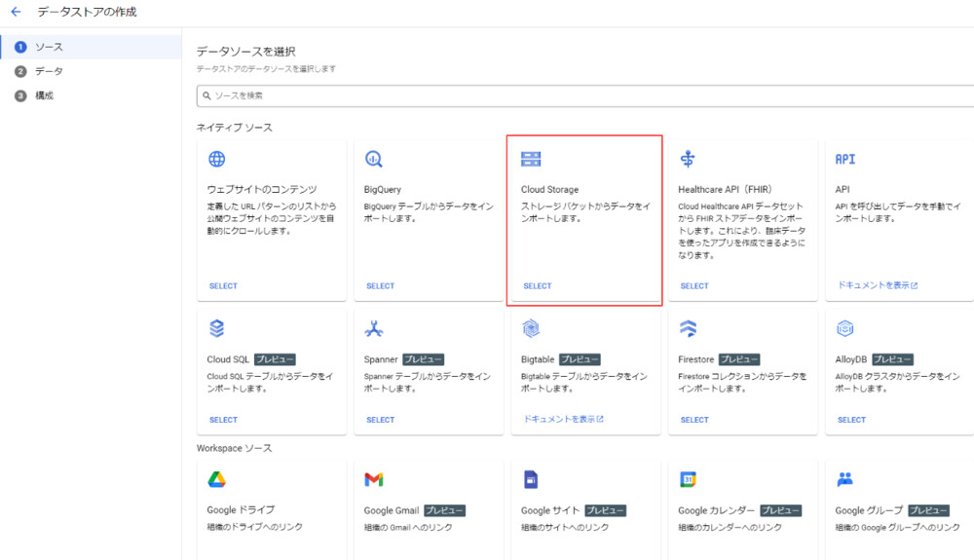Click the Google Gmail card title

[x=392, y=510]
